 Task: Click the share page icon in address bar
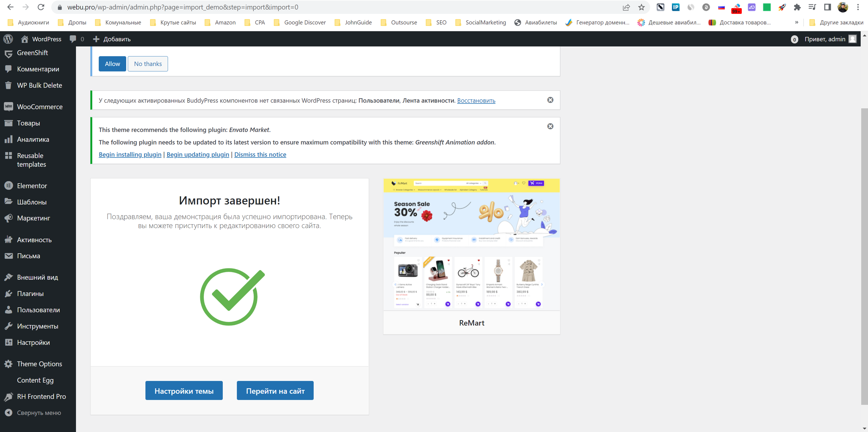pos(626,7)
